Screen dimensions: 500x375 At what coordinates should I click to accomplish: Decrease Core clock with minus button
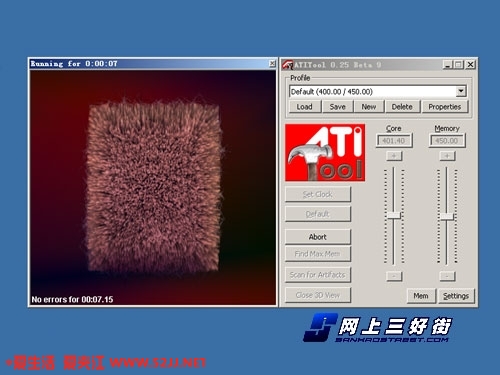click(394, 276)
